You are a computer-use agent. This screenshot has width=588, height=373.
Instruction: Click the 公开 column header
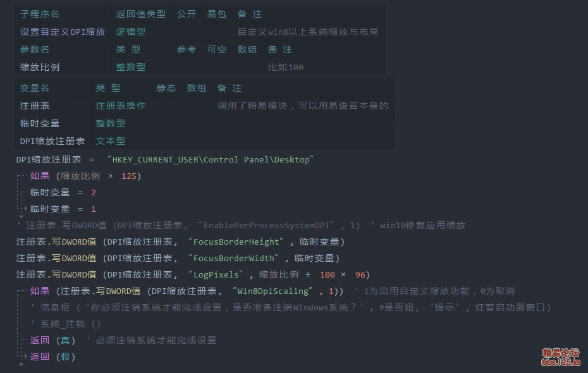coord(187,14)
